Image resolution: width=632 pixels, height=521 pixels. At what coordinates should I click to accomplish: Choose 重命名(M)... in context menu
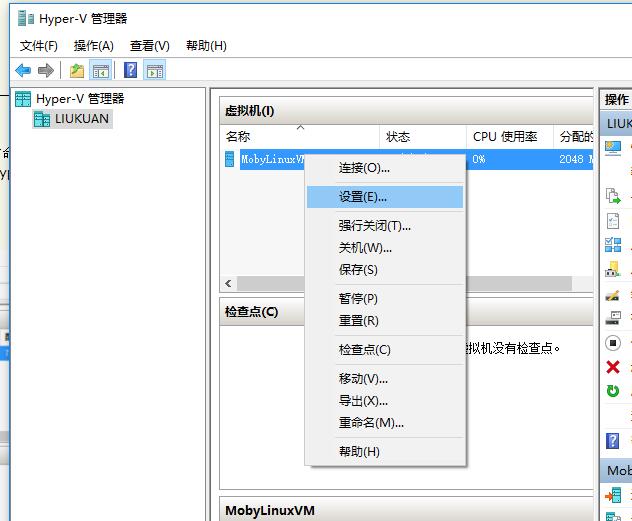385,422
